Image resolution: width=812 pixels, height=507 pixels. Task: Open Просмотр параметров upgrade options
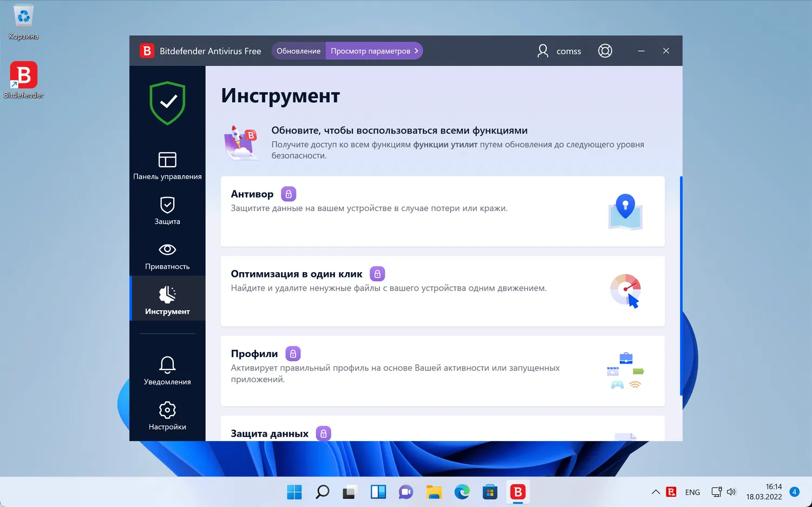pos(375,51)
